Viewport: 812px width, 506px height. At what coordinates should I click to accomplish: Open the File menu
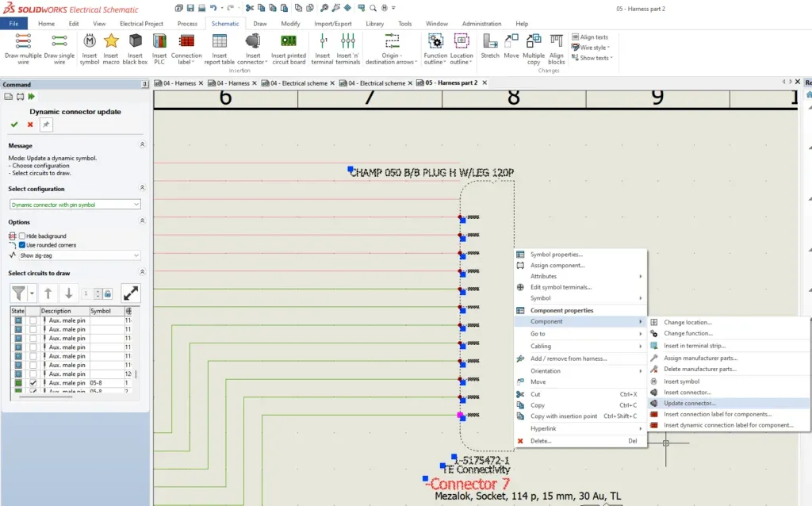[x=14, y=23]
